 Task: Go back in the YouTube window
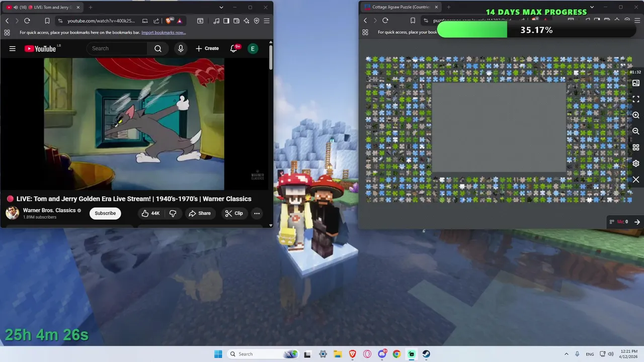coord(7,21)
